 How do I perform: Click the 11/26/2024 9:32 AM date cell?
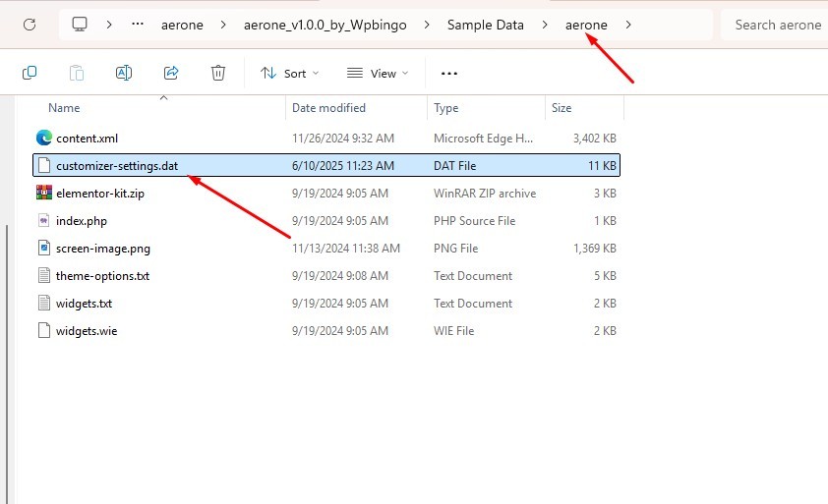(343, 139)
